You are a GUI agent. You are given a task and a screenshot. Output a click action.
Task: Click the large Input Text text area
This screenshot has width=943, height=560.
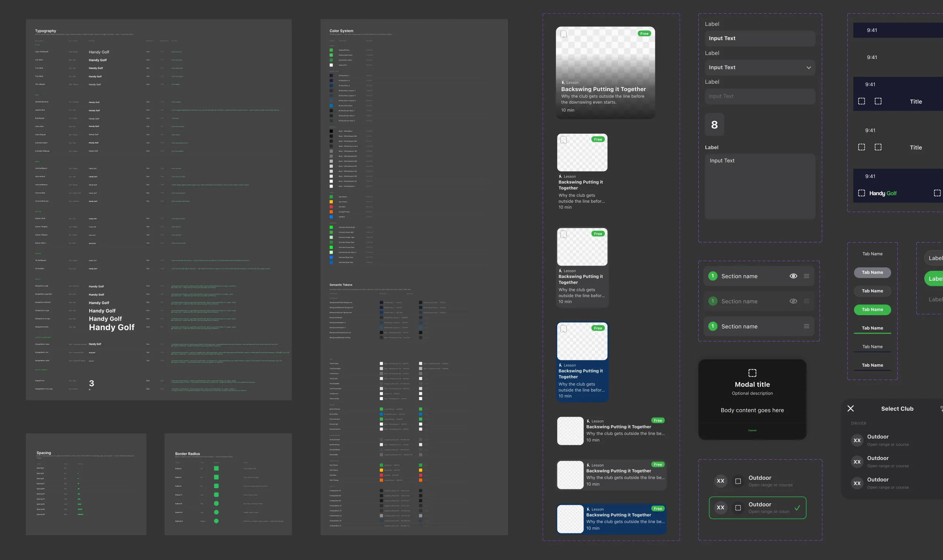coord(760,186)
